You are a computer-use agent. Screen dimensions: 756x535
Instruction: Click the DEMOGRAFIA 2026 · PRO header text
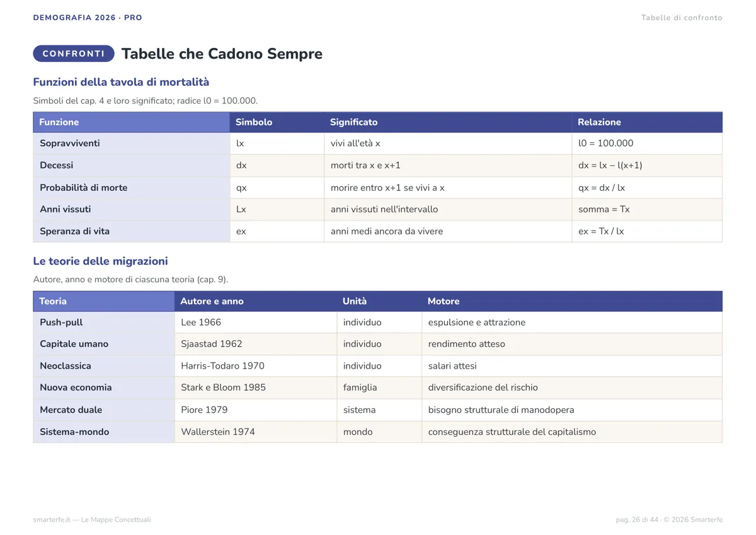click(88, 18)
